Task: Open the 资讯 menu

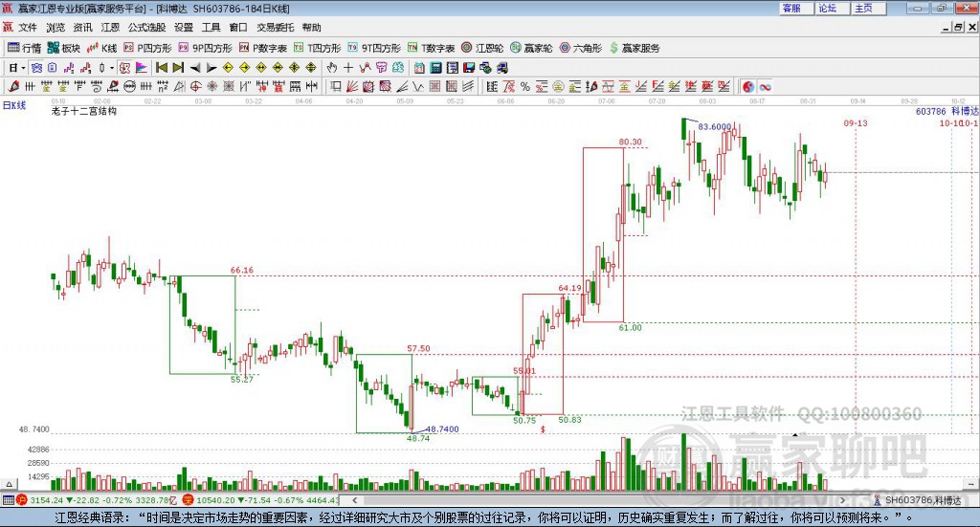Action: coord(82,28)
